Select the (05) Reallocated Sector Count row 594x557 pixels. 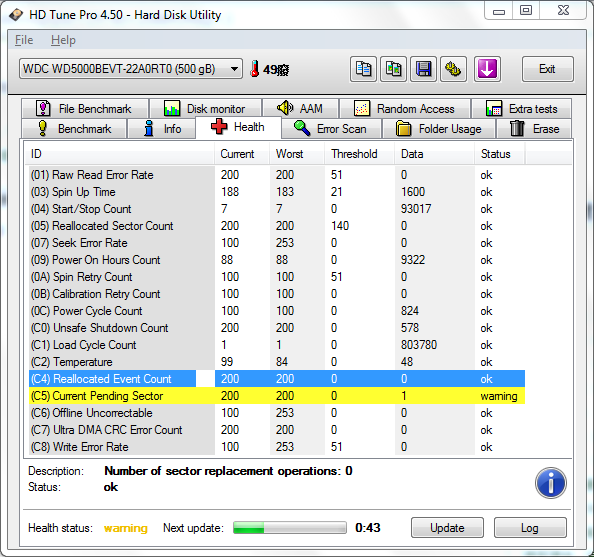(x=277, y=226)
